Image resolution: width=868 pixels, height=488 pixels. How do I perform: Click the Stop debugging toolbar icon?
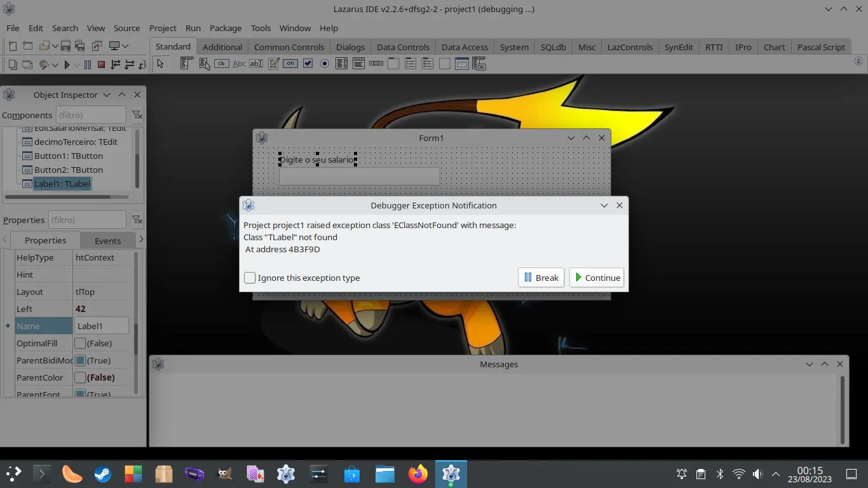click(101, 64)
